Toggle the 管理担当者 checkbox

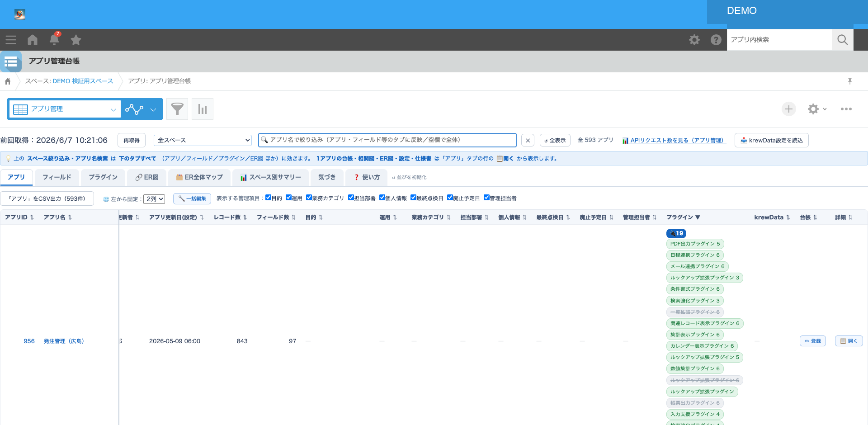coord(486,198)
